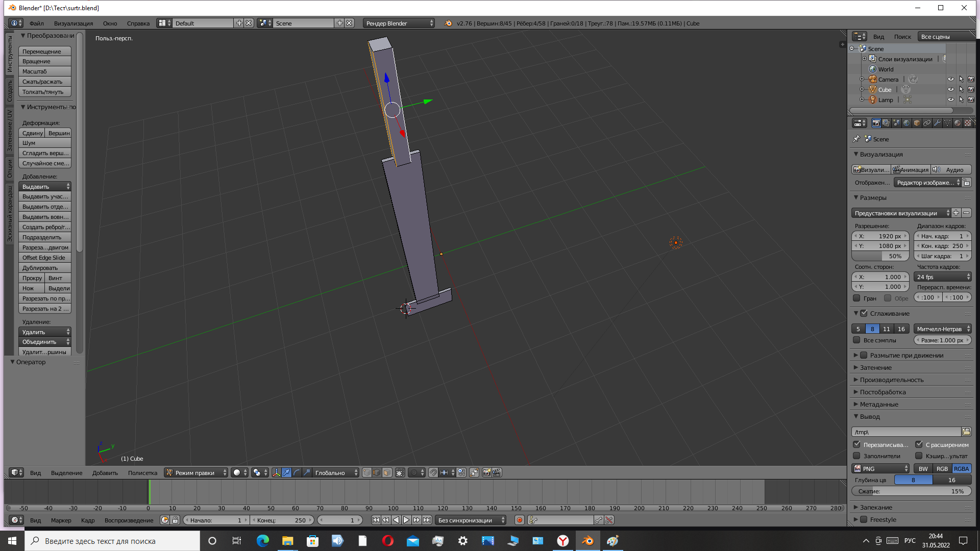This screenshot has height=551, width=980.
Task: Open the output folder browse icon
Action: 966,432
